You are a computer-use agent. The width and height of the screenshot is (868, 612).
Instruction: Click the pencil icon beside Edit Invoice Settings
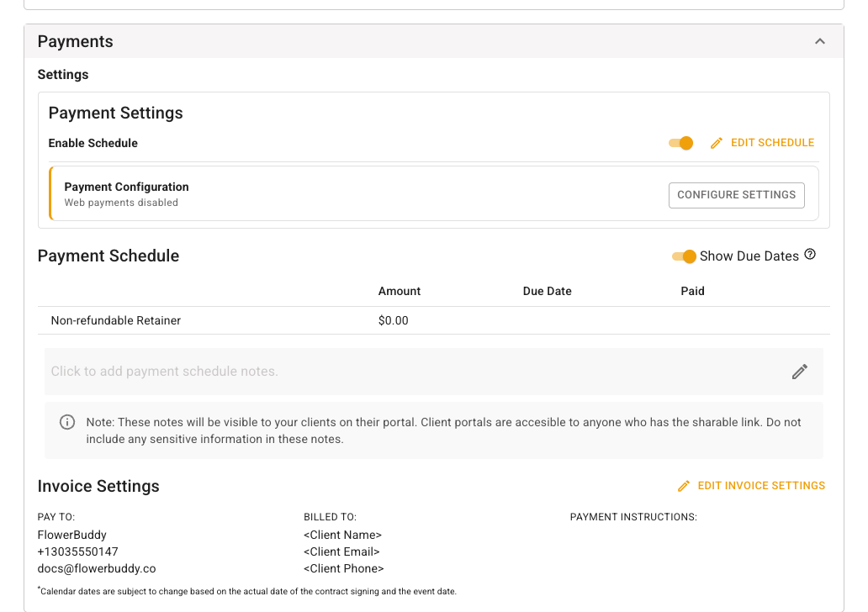684,486
